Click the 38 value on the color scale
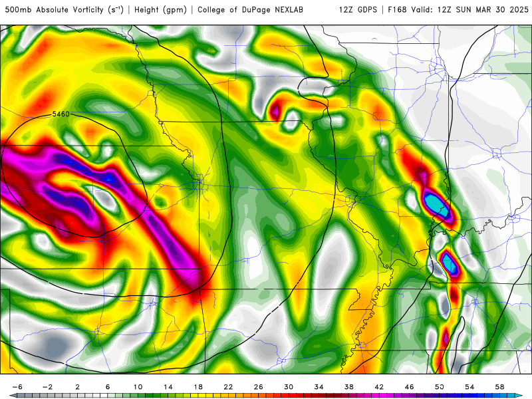This screenshot has height=399, width=532. [x=349, y=387]
